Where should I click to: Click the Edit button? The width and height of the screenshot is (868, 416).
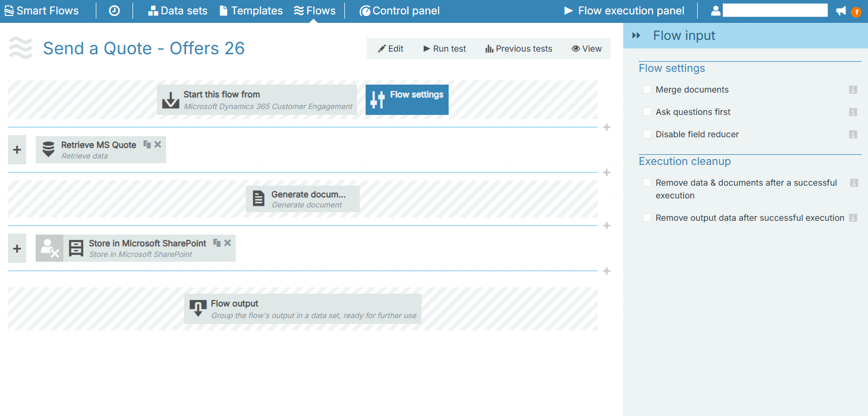(391, 48)
